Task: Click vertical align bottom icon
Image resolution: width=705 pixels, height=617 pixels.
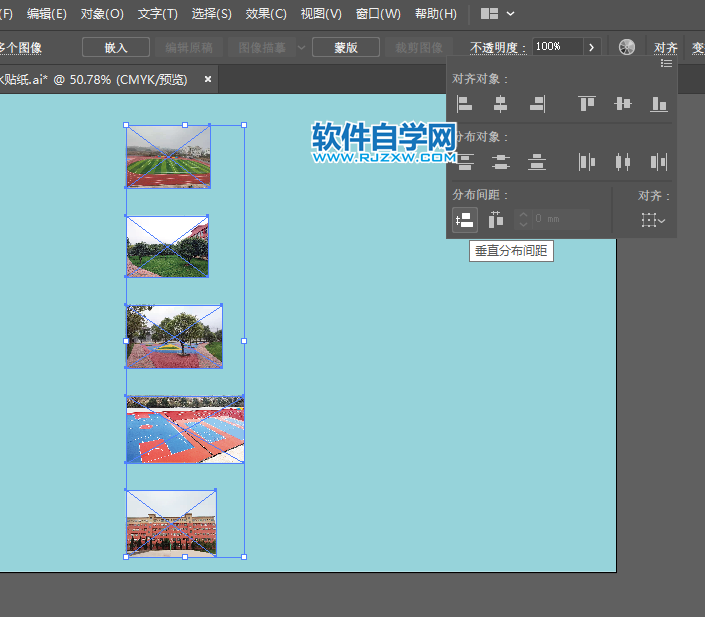Action: 658,103
